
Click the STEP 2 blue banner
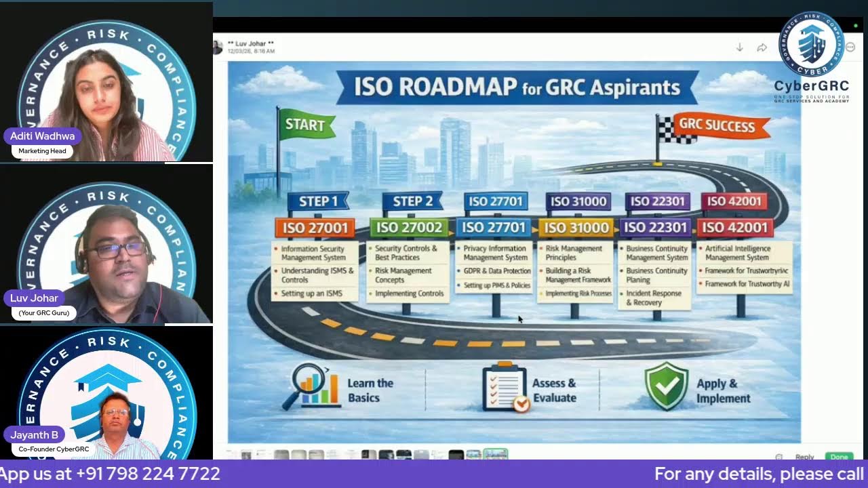pyautogui.click(x=412, y=201)
